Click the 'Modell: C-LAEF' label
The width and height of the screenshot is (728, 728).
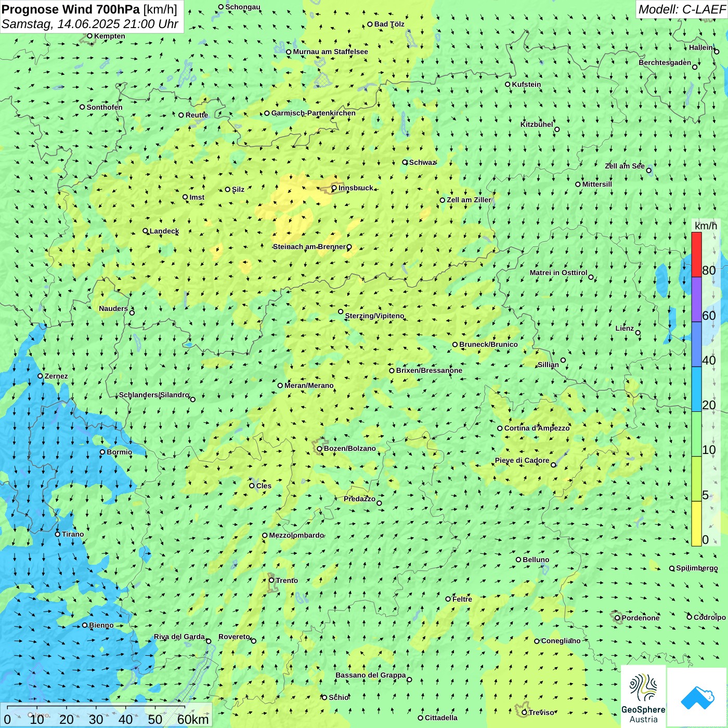[x=682, y=9]
